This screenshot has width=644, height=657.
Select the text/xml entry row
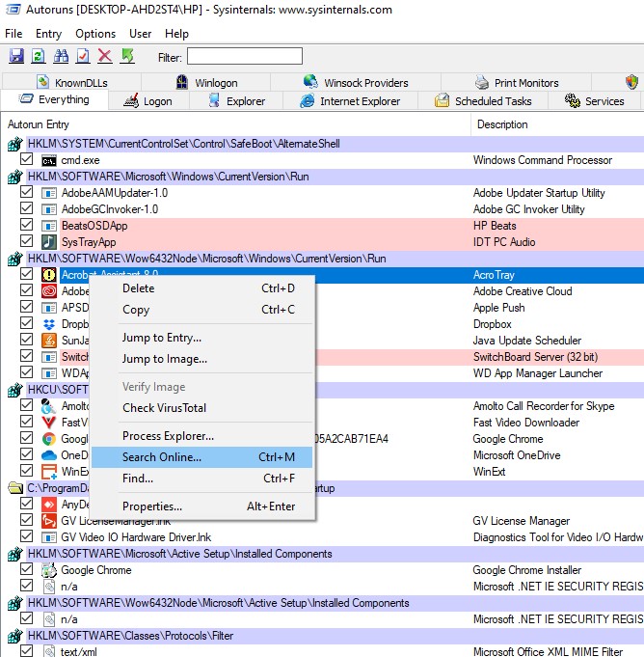coord(322,652)
